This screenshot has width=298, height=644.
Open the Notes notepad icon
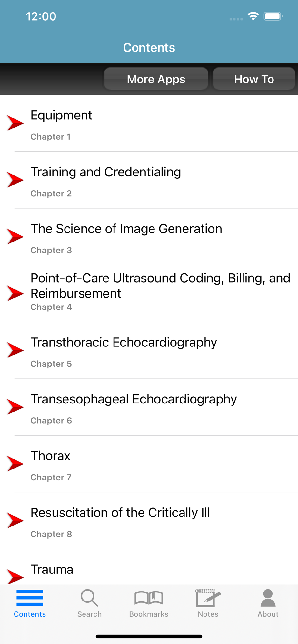click(x=208, y=598)
